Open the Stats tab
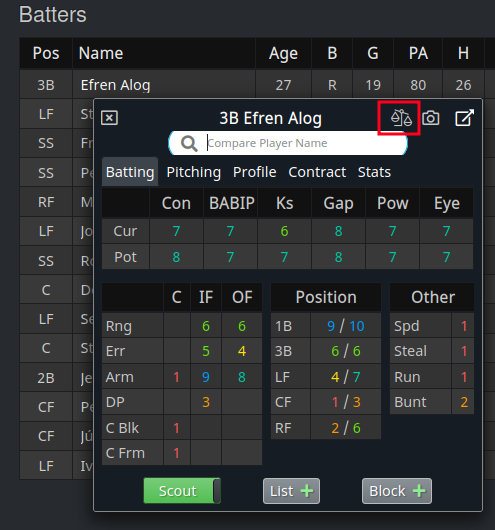The image size is (495, 530). (x=374, y=172)
